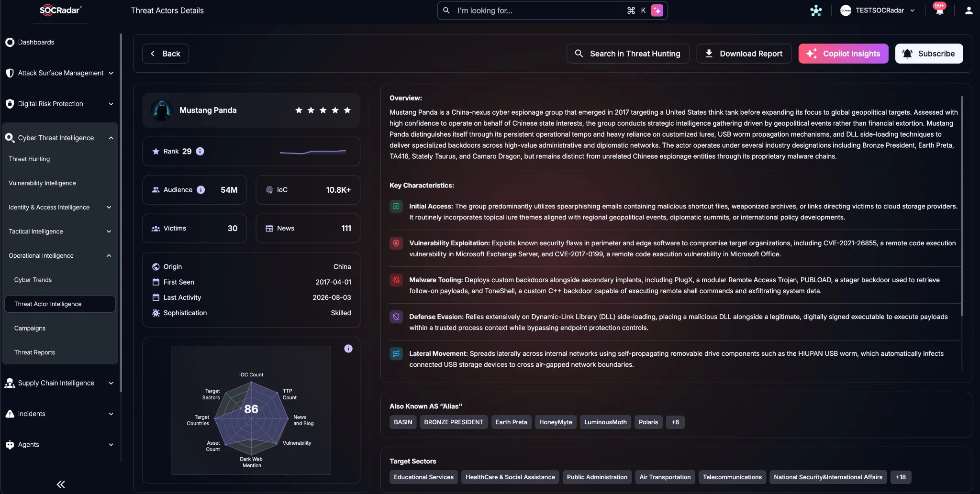Open Campaigns menu item
The width and height of the screenshot is (980, 494).
[30, 328]
